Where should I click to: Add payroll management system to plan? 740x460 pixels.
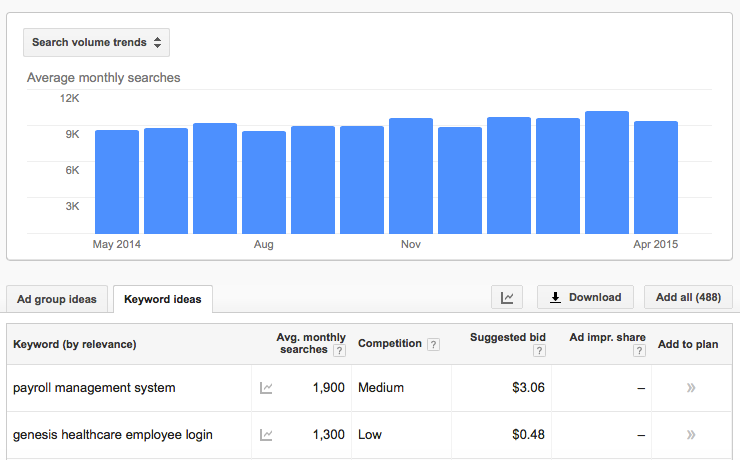coord(690,388)
